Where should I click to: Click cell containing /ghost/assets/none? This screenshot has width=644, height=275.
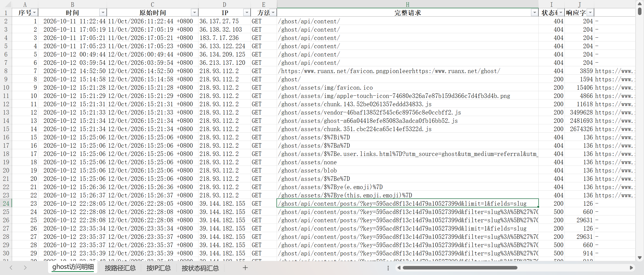coord(408,162)
